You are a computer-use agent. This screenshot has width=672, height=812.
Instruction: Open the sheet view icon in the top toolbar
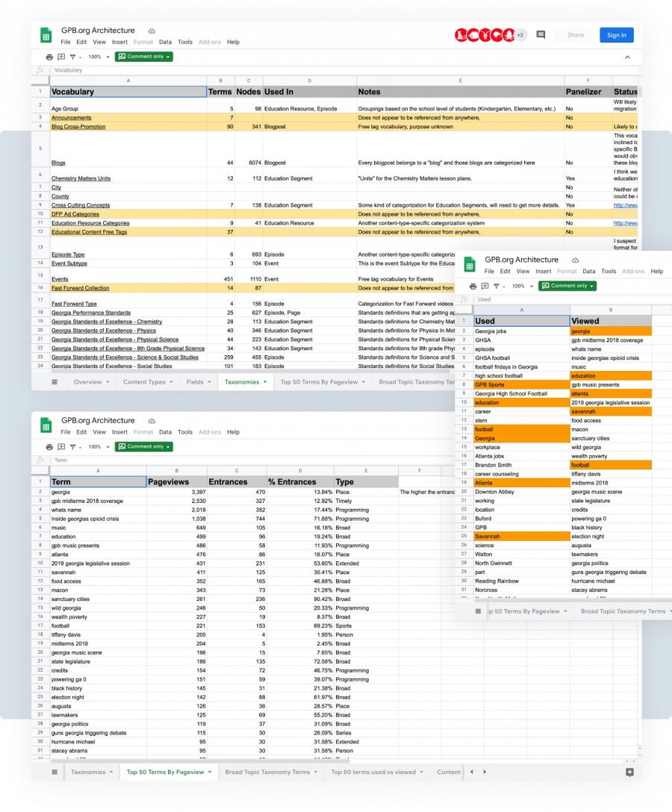pos(61,57)
